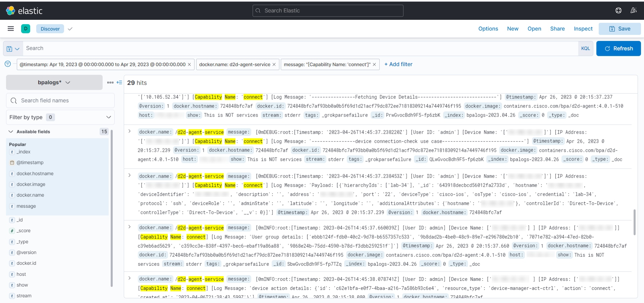Select the docker.id field name

click(26, 263)
